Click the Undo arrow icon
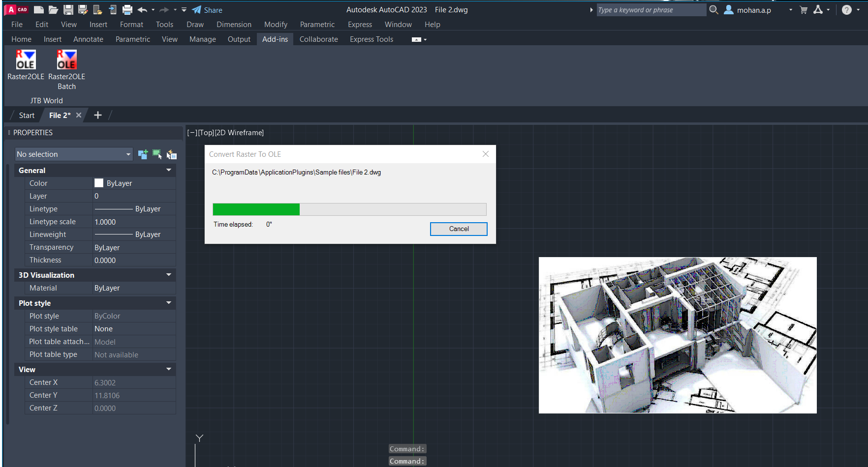The height and width of the screenshot is (467, 868). click(x=142, y=10)
